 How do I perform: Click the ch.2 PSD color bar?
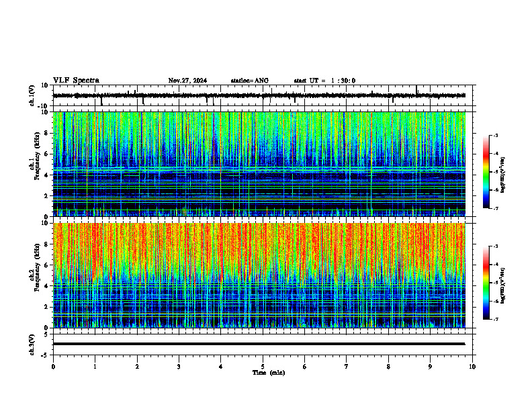[x=486, y=283]
